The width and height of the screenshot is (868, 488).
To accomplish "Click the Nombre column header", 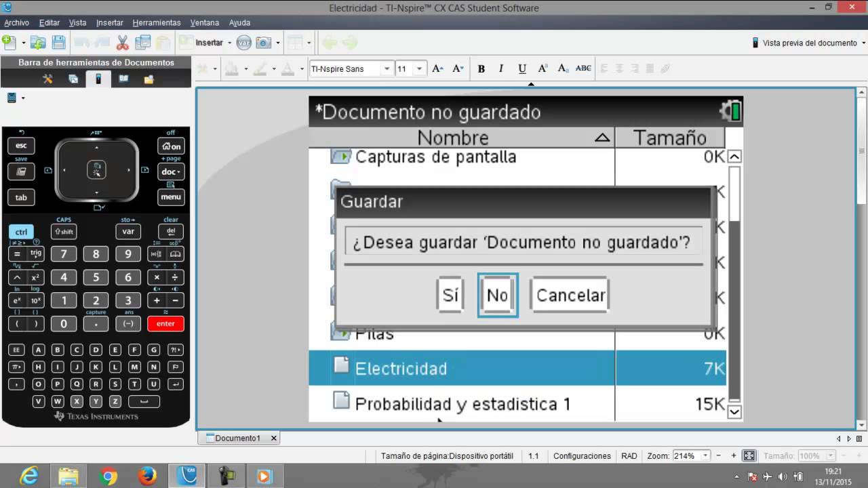I will pos(461,138).
